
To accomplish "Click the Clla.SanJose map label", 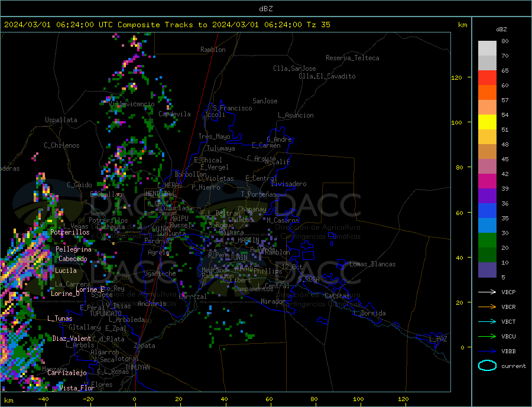I will tap(294, 69).
